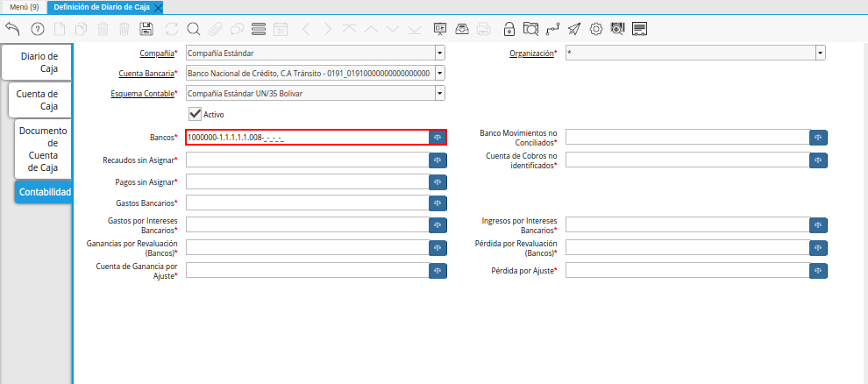
Task: Click the Recaudos sin Asignar input field
Action: click(x=308, y=160)
